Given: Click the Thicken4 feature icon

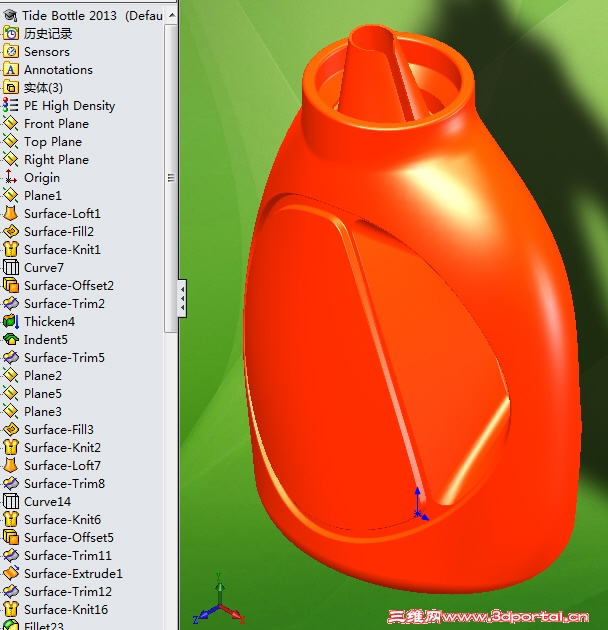Looking at the screenshot, I should click(10, 322).
